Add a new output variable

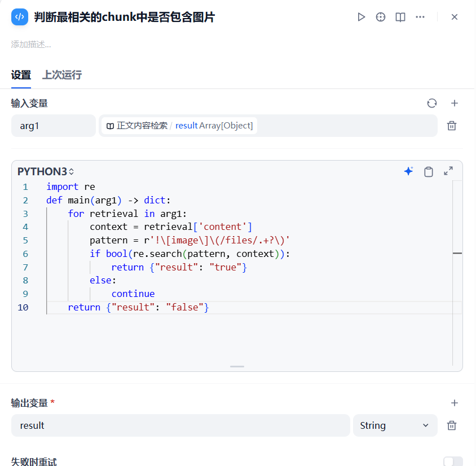[455, 403]
